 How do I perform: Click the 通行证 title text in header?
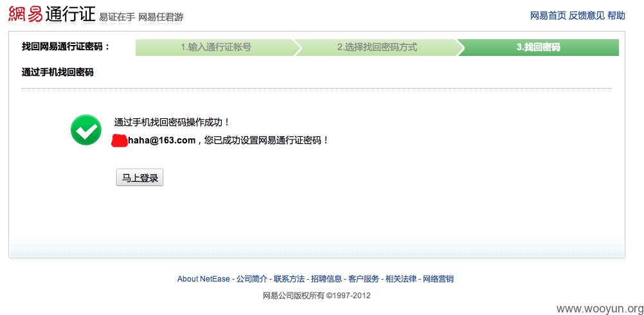coord(70,15)
